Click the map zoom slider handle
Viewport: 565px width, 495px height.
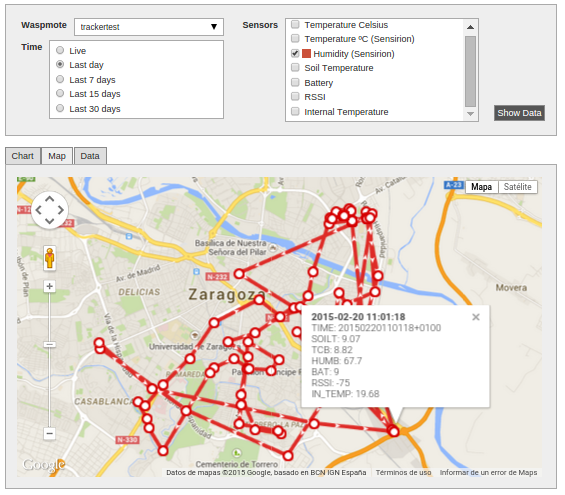pyautogui.click(x=50, y=345)
